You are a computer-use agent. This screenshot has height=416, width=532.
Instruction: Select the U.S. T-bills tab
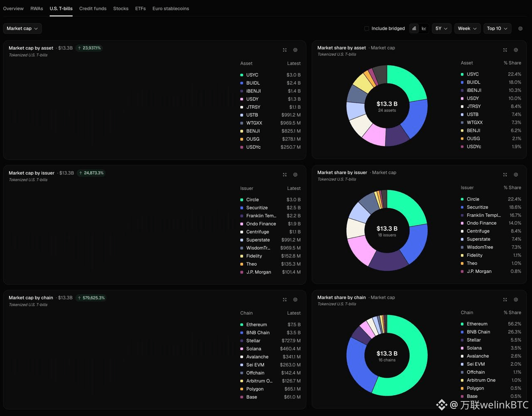[61, 8]
